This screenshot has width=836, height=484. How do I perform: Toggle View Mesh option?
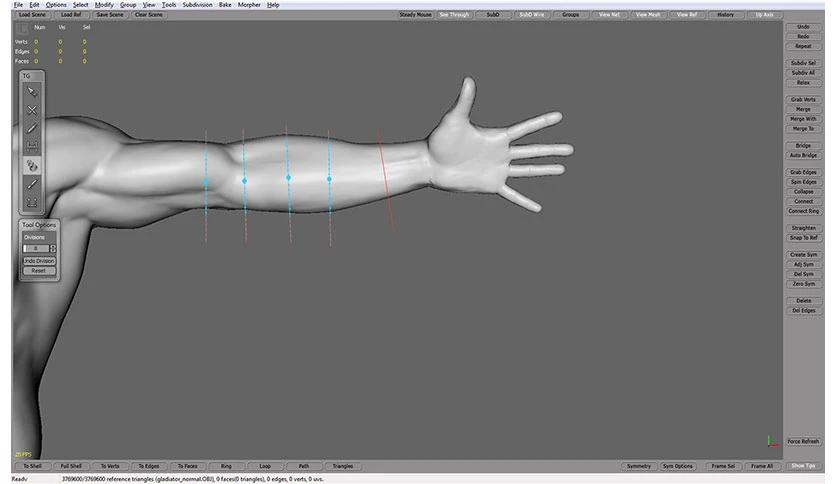(648, 15)
